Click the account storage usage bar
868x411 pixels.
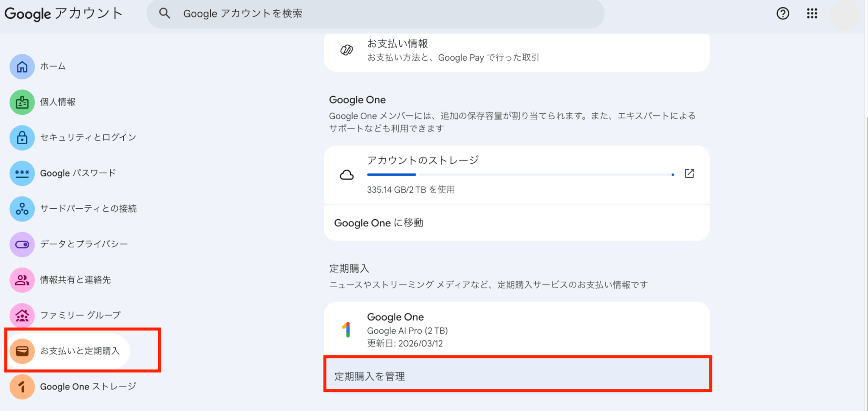coord(520,175)
